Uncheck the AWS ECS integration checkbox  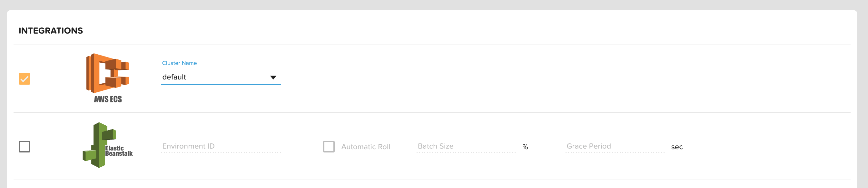point(24,78)
